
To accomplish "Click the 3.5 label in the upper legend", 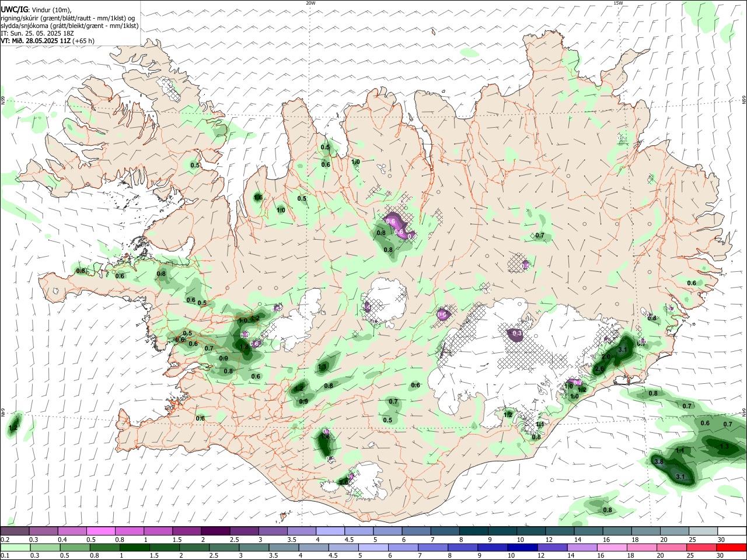I will [x=292, y=540].
